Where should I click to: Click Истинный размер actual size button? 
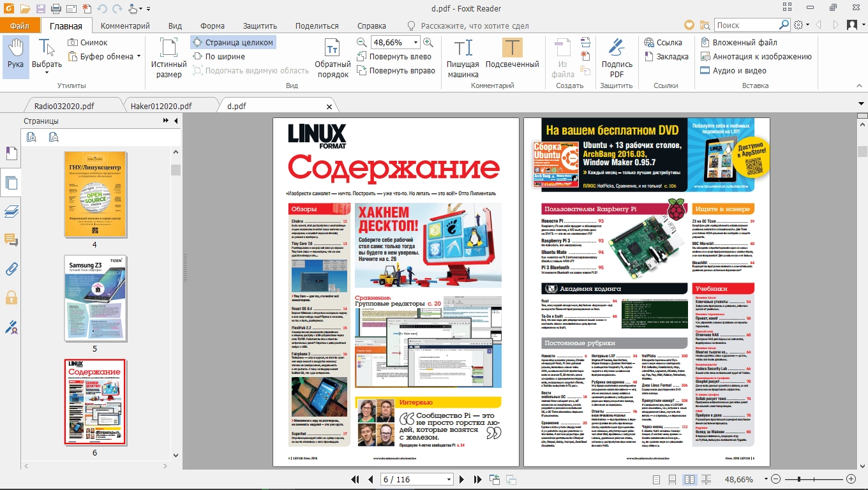[x=169, y=57]
